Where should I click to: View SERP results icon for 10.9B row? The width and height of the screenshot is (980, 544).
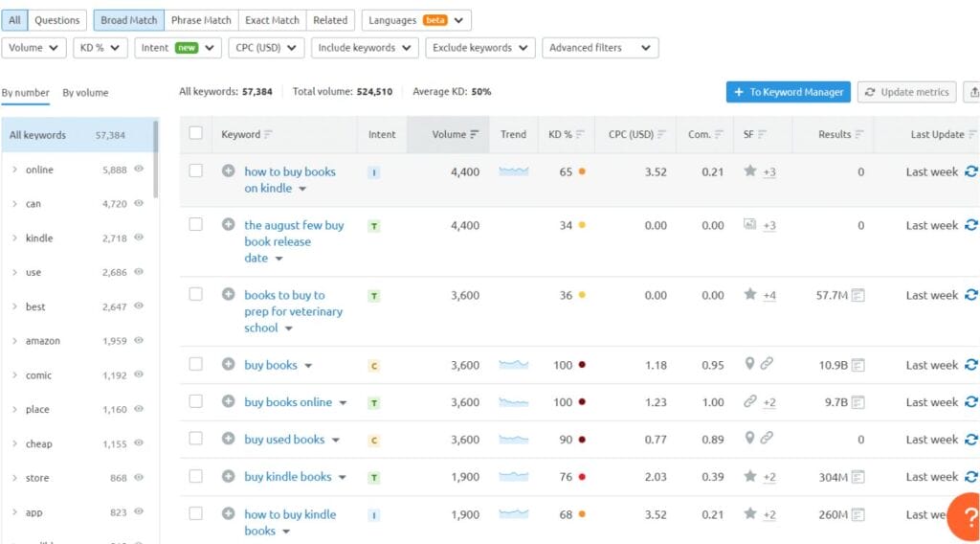858,365
